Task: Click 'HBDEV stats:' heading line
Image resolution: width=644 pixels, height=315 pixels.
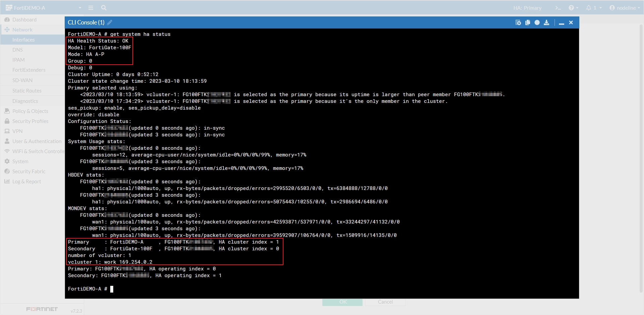Action: [86, 175]
